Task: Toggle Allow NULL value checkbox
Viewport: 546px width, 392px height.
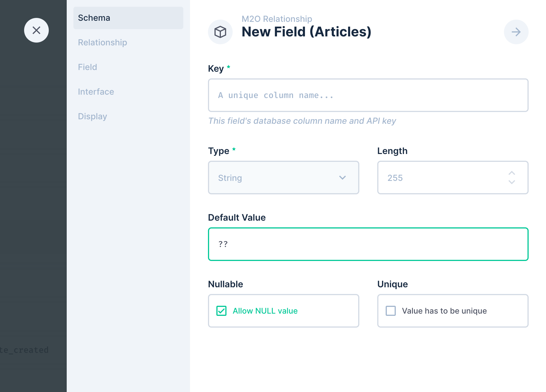Action: coord(221,311)
